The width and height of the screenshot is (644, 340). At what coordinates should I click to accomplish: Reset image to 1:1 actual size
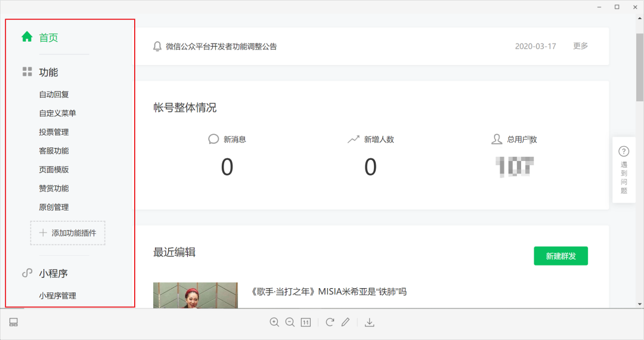[x=306, y=322]
